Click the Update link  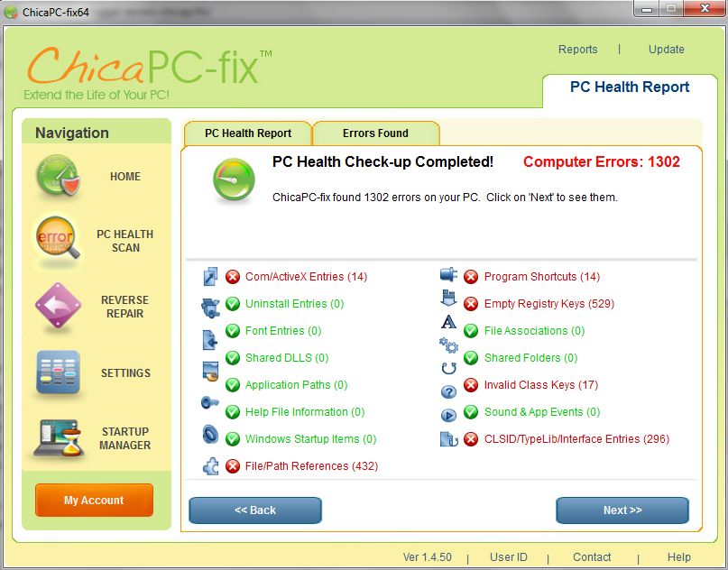[667, 50]
